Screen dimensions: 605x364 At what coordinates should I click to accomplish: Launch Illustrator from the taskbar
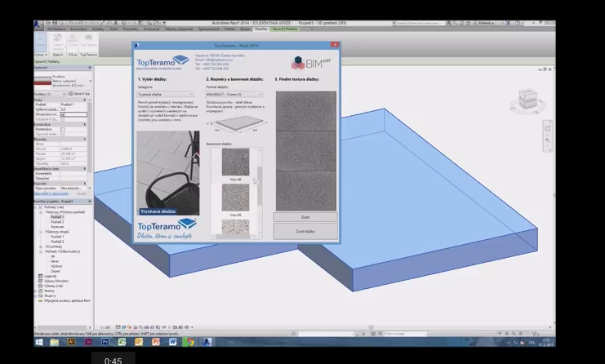[71, 342]
